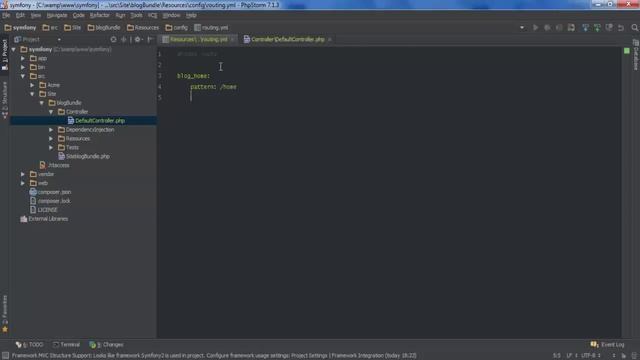Collapse the src folder arrow
Image resolution: width=640 pixels, height=360 pixels.
[x=23, y=76]
